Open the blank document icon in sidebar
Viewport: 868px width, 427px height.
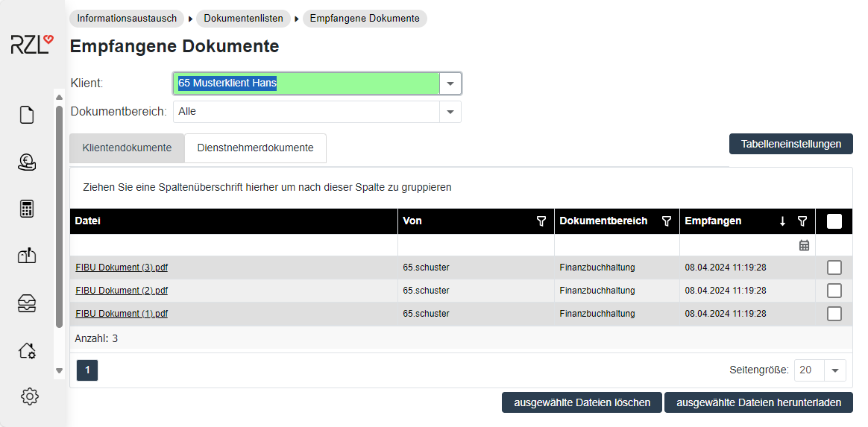[x=27, y=115]
